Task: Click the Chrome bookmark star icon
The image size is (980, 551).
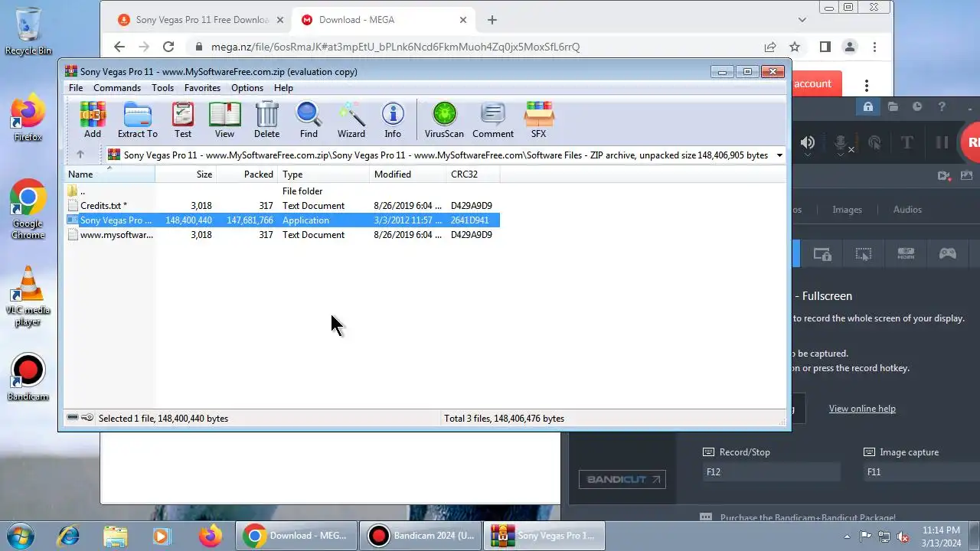Action: click(795, 47)
